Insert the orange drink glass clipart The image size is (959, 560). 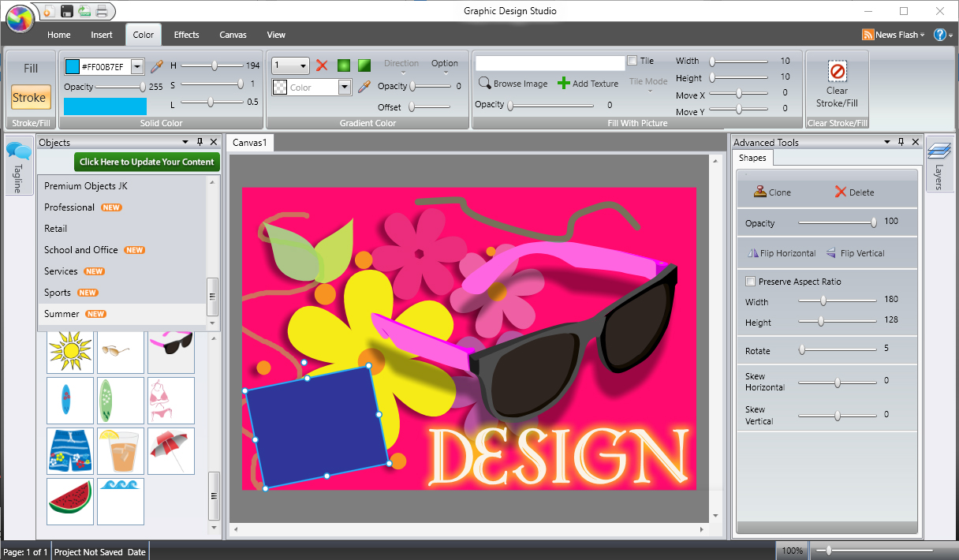click(x=121, y=451)
